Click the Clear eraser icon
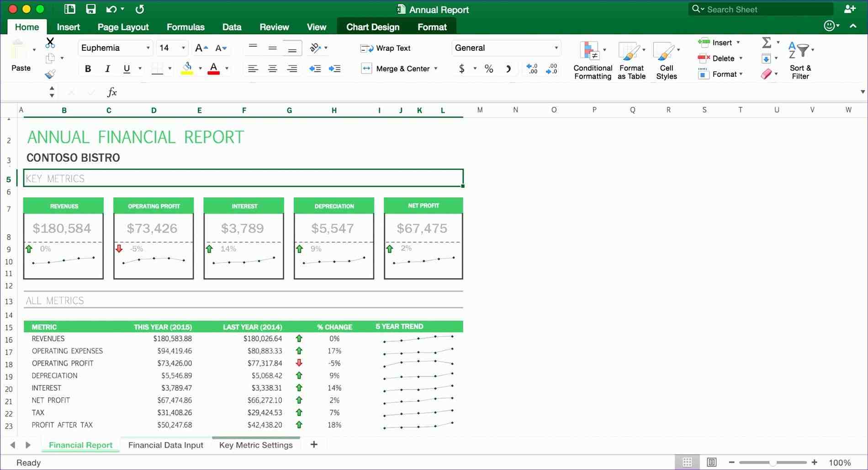The image size is (868, 470). (766, 74)
